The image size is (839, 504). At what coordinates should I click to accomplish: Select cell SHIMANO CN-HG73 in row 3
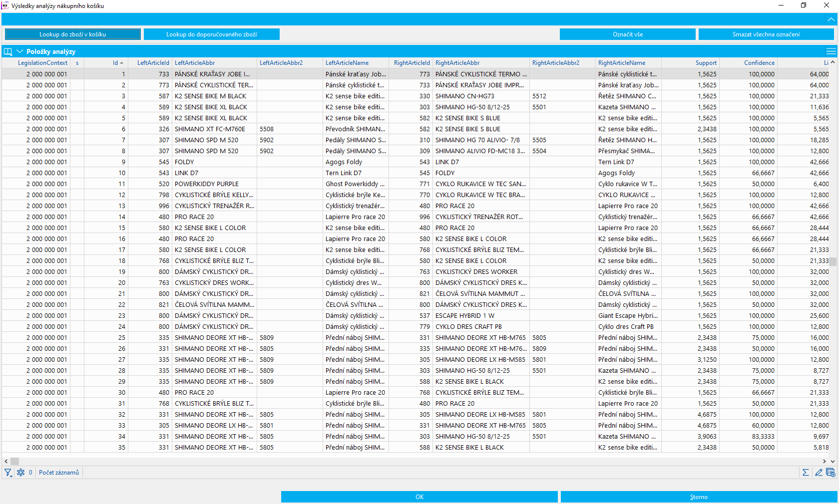coord(481,96)
